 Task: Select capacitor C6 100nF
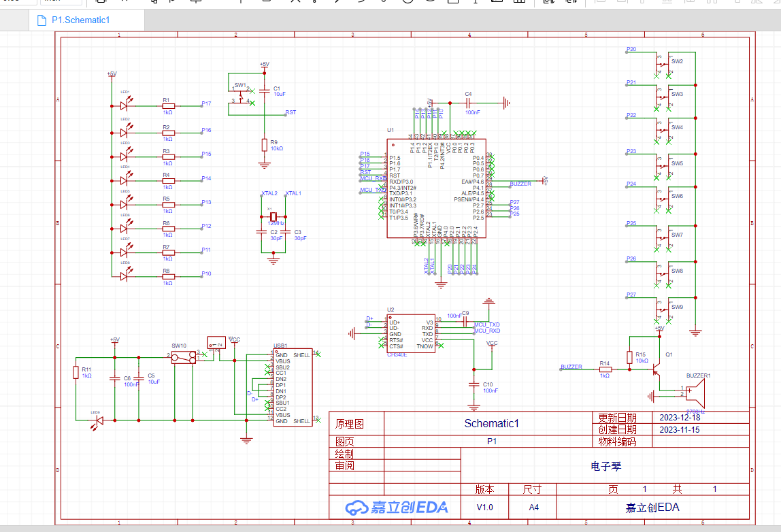tap(115, 378)
